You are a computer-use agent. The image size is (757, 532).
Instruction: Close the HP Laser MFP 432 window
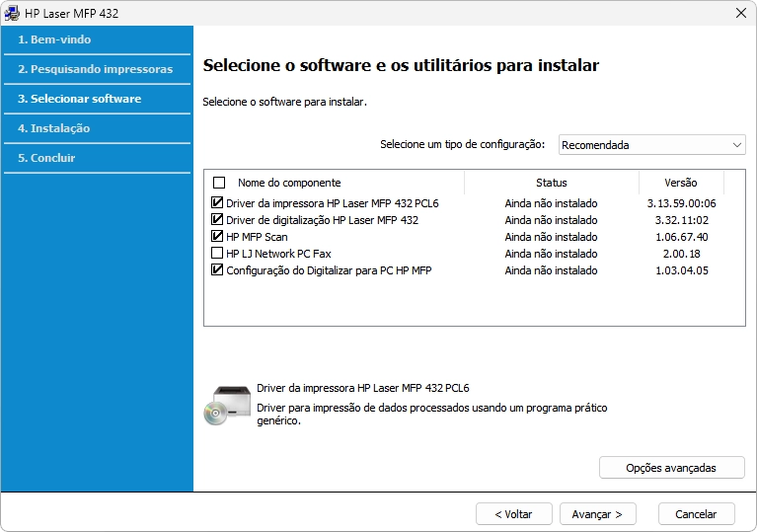[740, 13]
